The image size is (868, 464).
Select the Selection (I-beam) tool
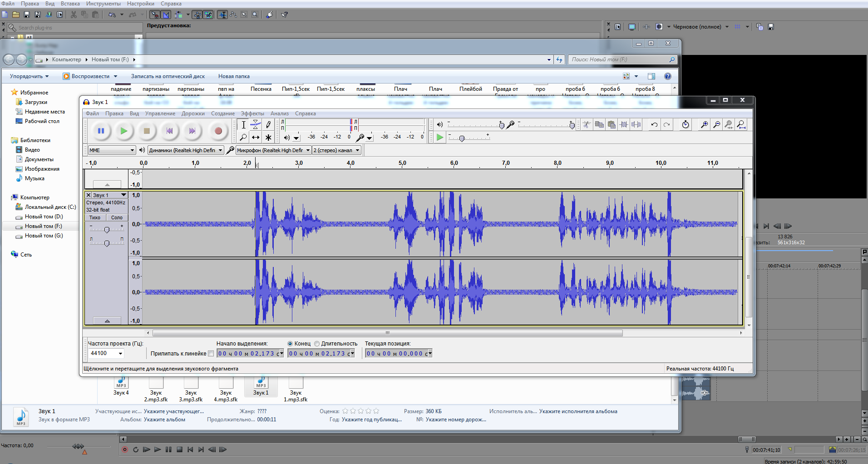pyautogui.click(x=243, y=125)
